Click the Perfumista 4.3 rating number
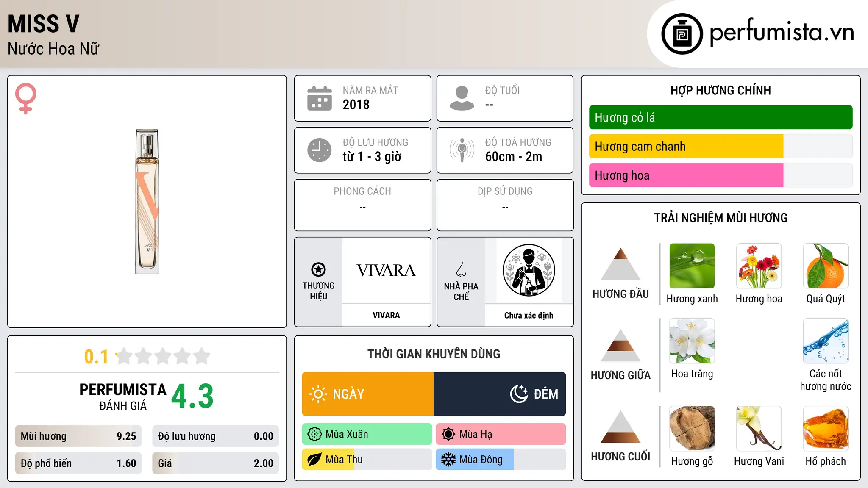This screenshot has width=868, height=488. [192, 396]
